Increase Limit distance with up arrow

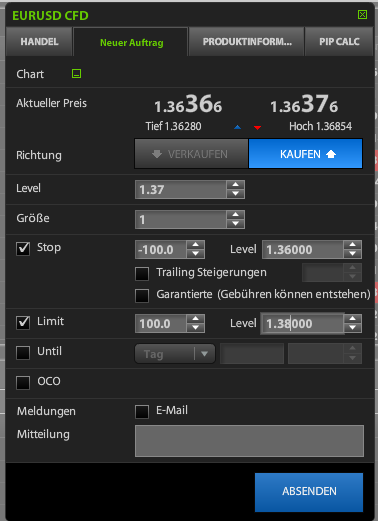pos(196,319)
